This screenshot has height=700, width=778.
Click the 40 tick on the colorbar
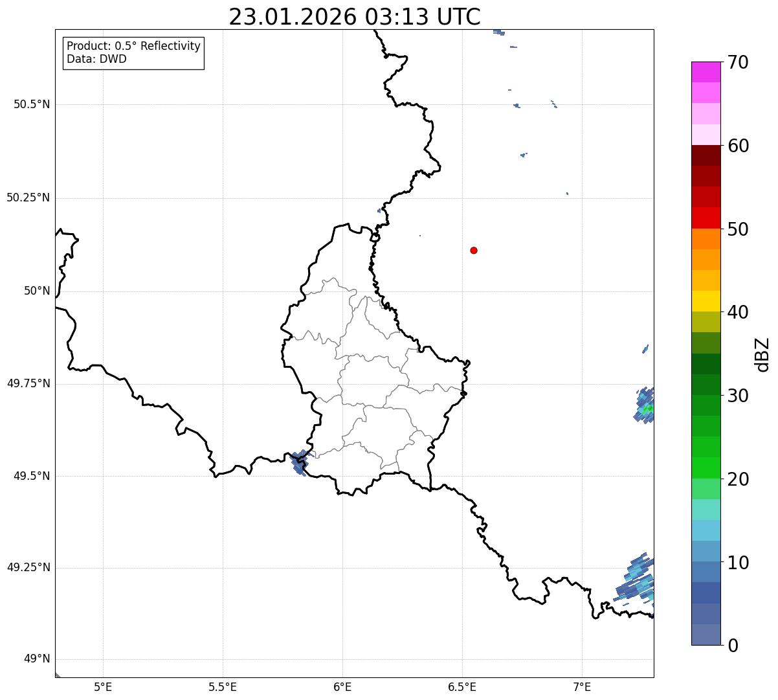pyautogui.click(x=738, y=312)
